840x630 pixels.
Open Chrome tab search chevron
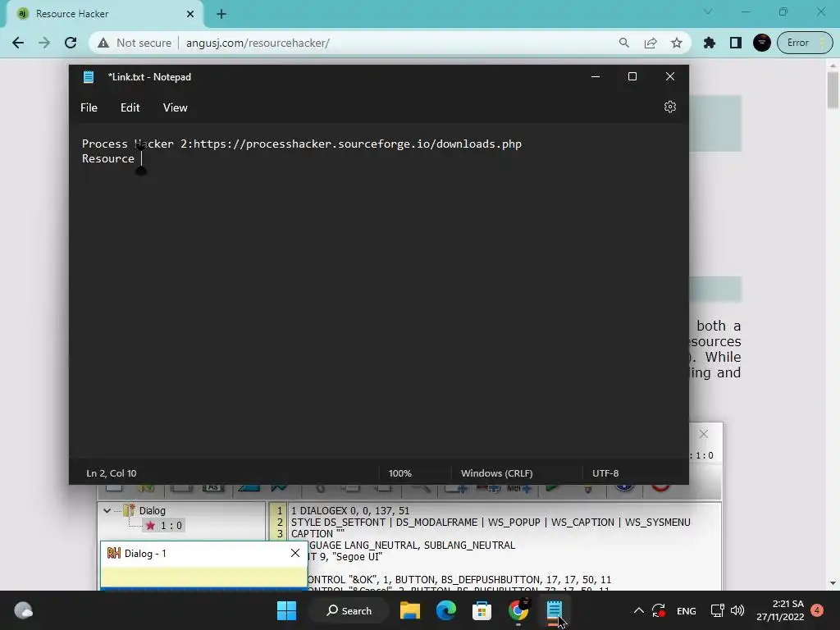coord(708,11)
